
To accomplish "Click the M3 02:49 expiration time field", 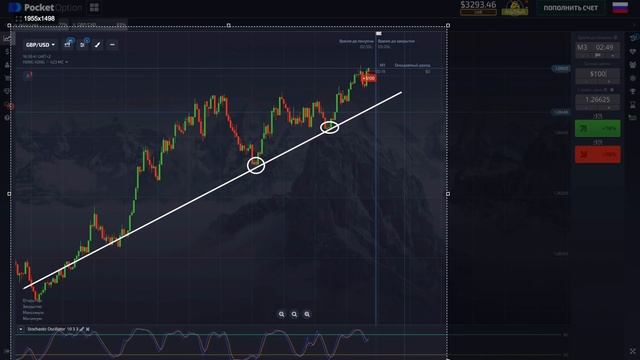I will (x=598, y=50).
